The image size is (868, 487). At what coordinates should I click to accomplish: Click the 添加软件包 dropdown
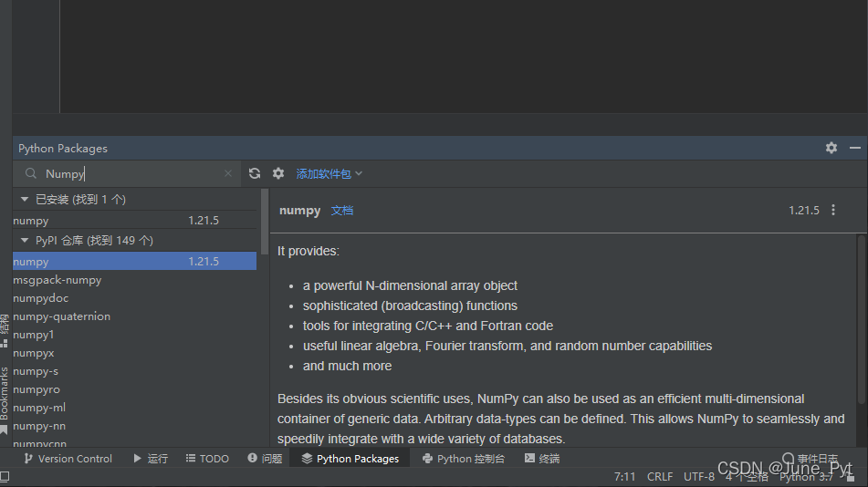point(329,174)
